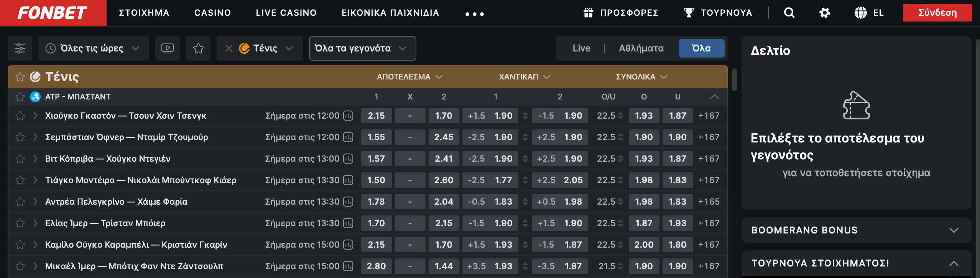980x278 pixels.
Task: Click the live video stream filter icon
Action: pyautogui.click(x=168, y=48)
